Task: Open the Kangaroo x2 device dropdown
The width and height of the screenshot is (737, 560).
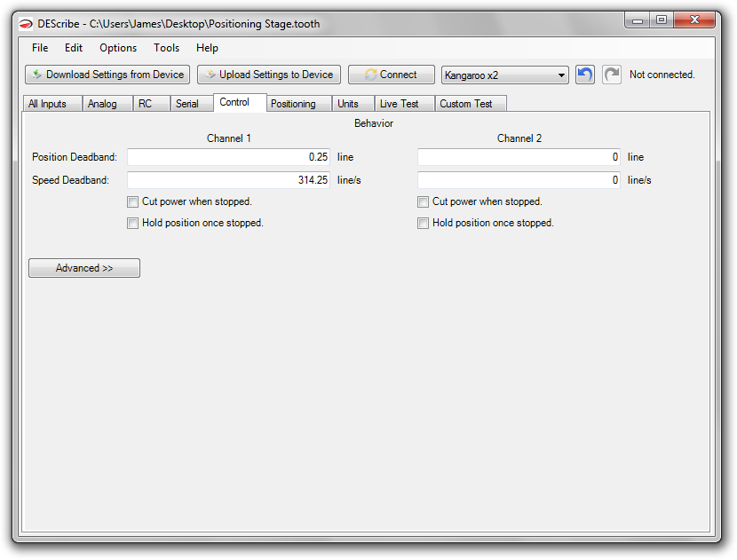Action: [505, 75]
